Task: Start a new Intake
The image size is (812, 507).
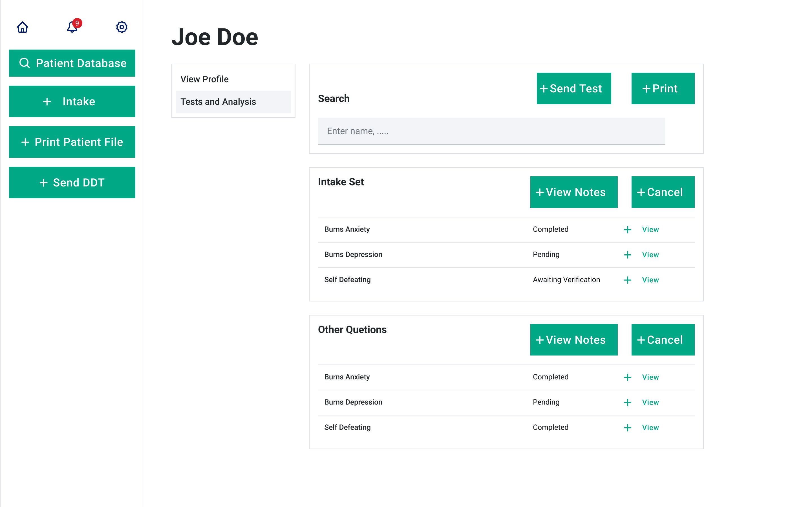Action: [x=72, y=101]
